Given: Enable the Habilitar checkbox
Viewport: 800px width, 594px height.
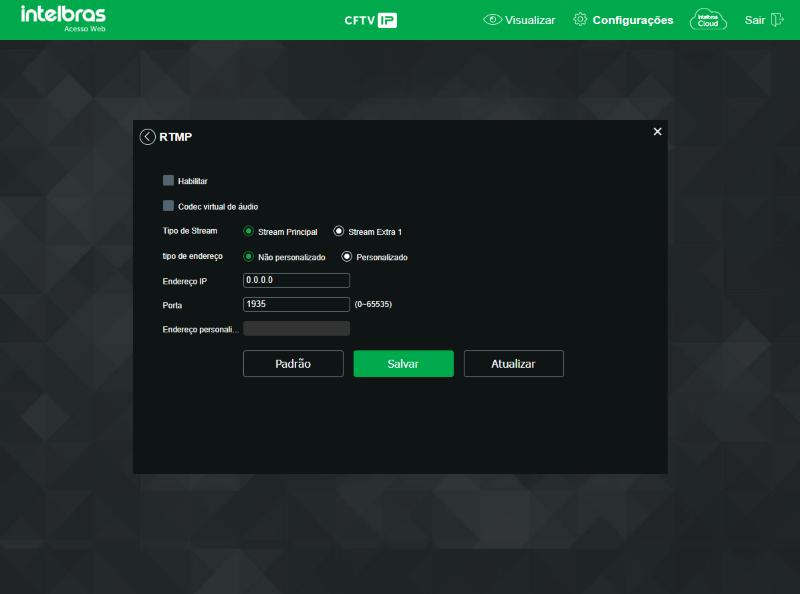Looking at the screenshot, I should tap(168, 180).
